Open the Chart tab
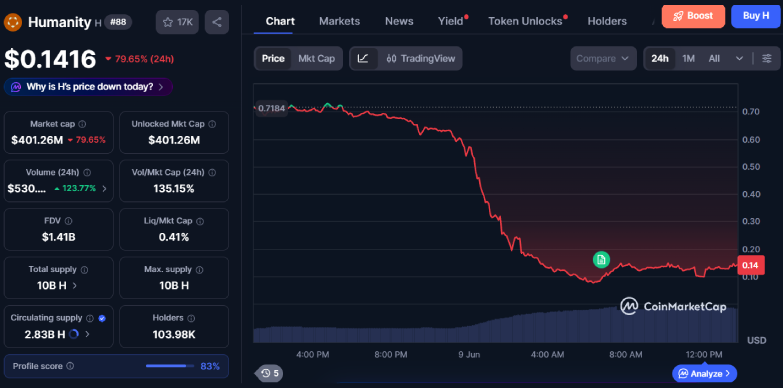 point(280,21)
